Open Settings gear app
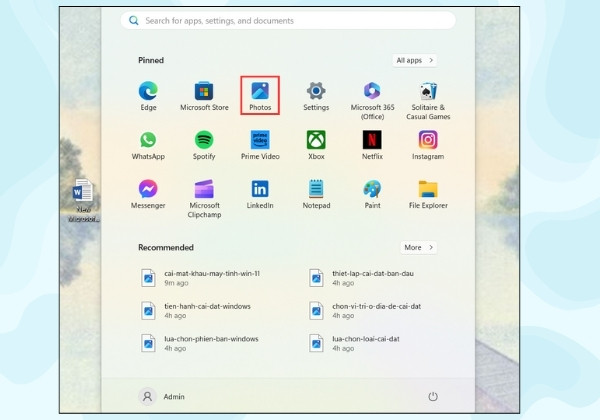Screen dimensions: 600x420 click(316, 96)
